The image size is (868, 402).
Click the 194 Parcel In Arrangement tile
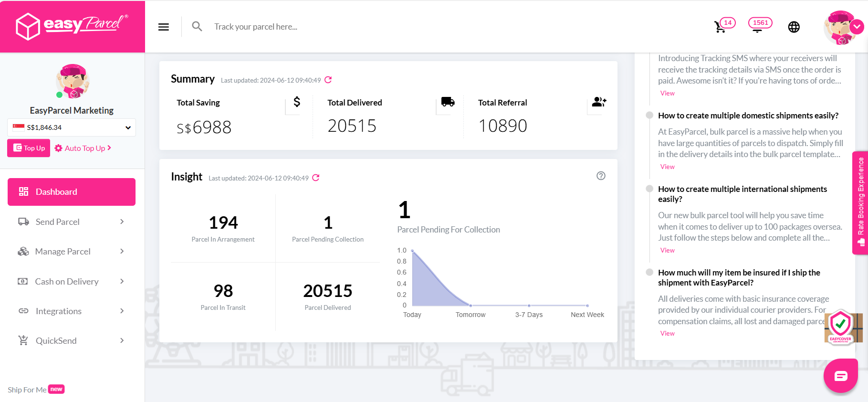(223, 228)
